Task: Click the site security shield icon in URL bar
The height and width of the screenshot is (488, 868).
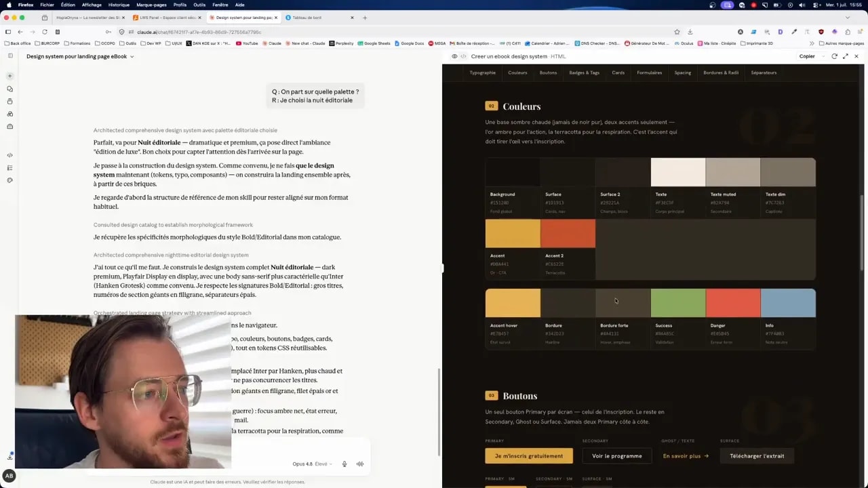Action: (x=122, y=32)
